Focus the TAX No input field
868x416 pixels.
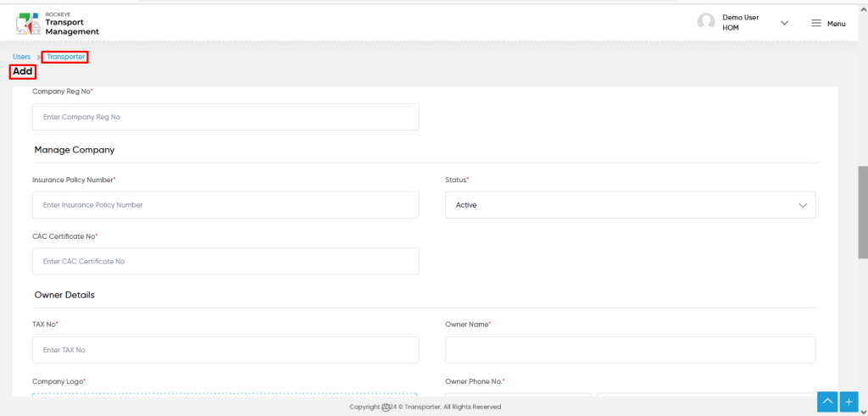(x=225, y=350)
